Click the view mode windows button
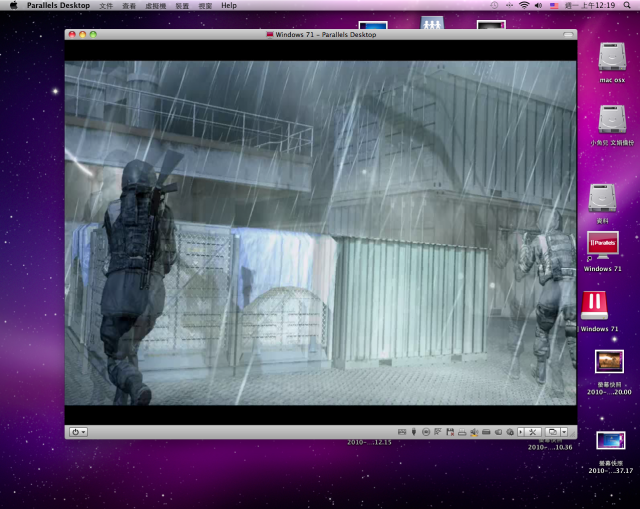Viewport: 640px width, 509px height. [553, 432]
